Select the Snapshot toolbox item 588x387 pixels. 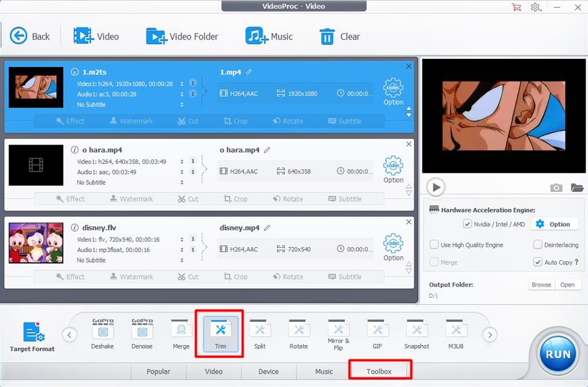click(416, 334)
